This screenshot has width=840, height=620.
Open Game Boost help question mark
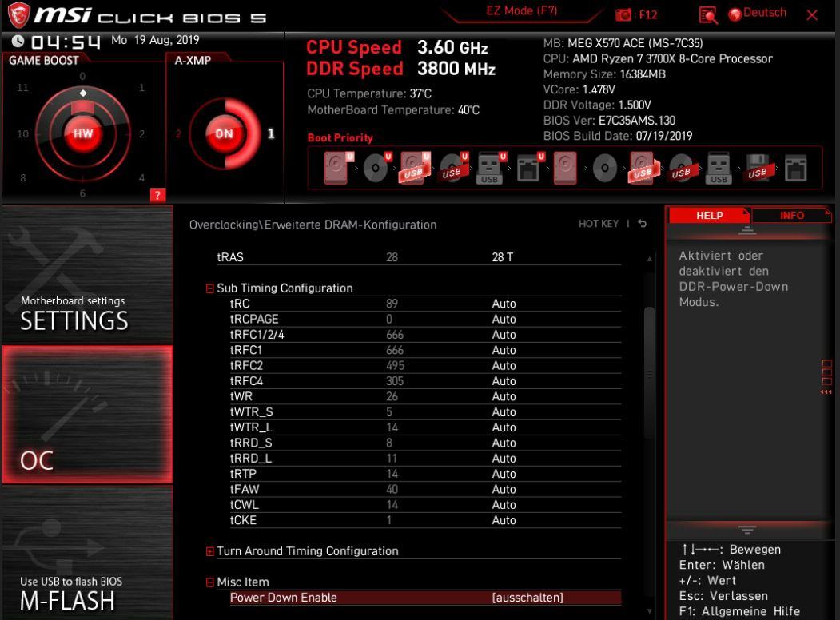coord(157,195)
